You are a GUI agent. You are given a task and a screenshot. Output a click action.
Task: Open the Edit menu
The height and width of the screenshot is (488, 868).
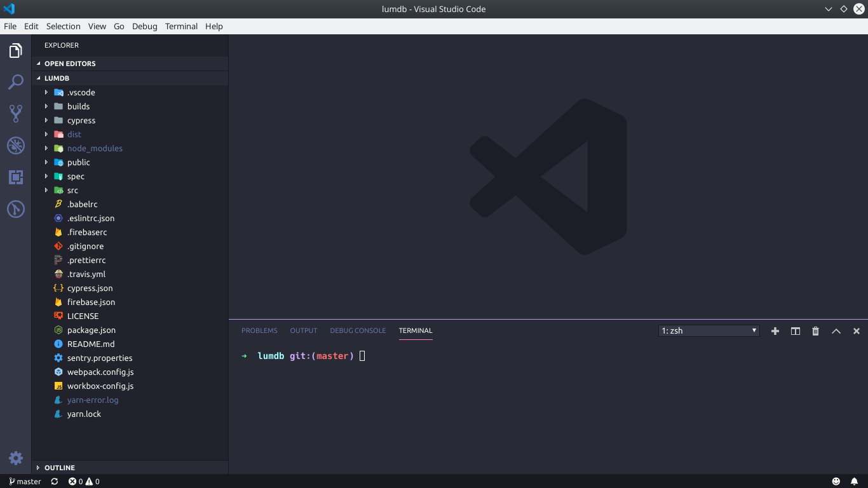coord(31,27)
